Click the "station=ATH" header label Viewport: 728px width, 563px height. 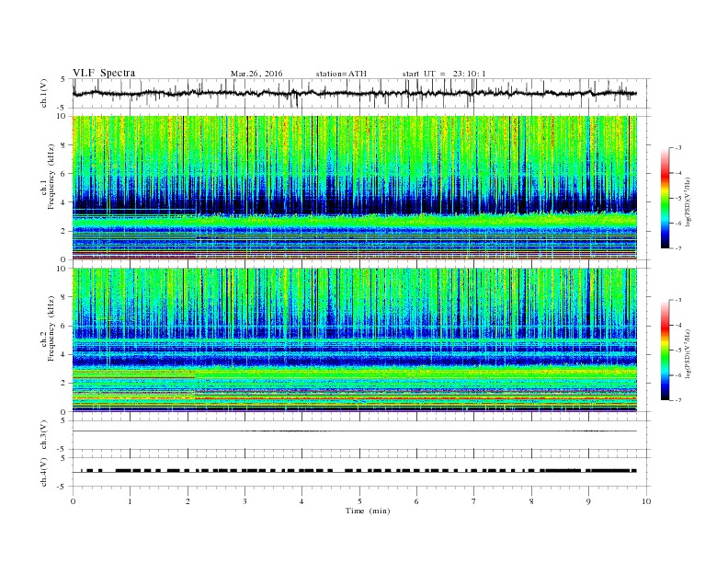tap(341, 74)
